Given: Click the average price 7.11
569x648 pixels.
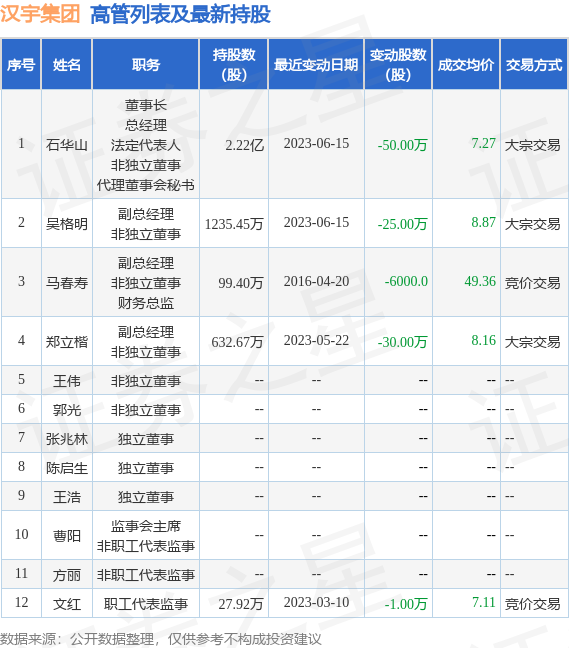Looking at the screenshot, I should 483,603.
